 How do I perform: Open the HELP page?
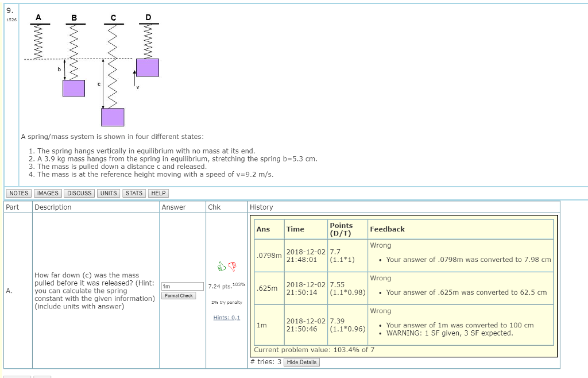tap(158, 193)
